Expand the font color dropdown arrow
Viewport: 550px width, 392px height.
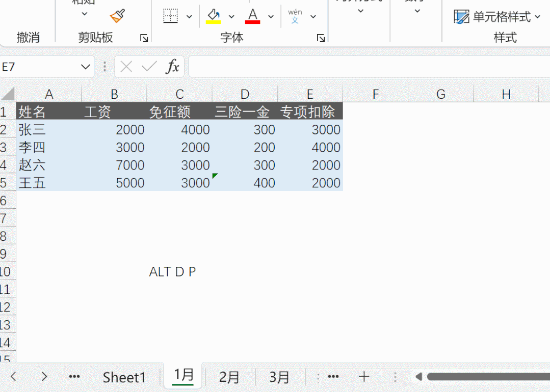[271, 16]
